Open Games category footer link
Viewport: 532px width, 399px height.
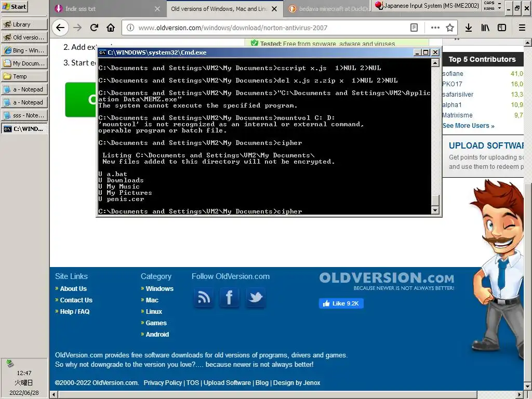coord(156,323)
